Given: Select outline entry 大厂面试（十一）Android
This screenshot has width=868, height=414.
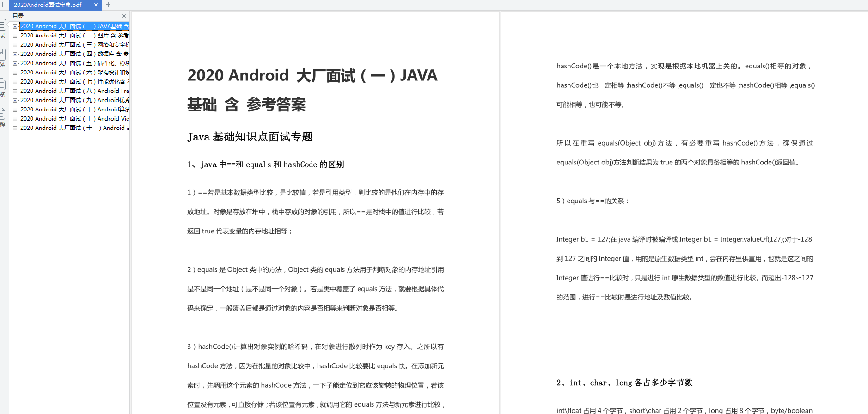Looking at the screenshot, I should click(x=74, y=128).
